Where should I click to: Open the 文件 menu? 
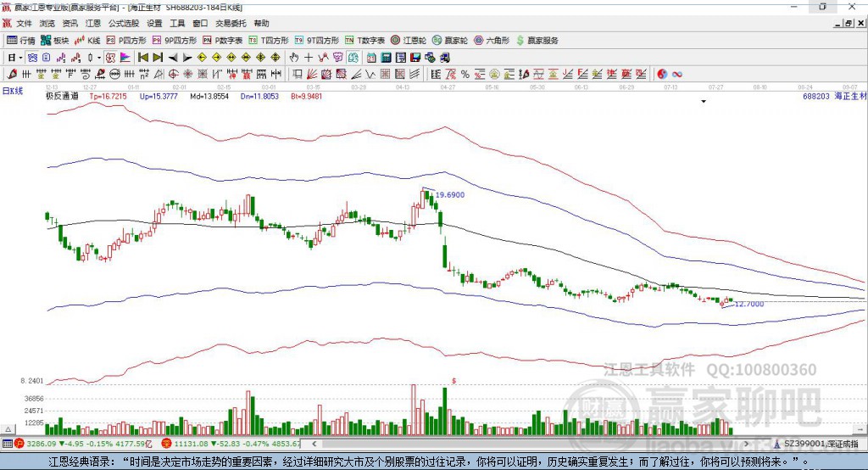[25, 23]
